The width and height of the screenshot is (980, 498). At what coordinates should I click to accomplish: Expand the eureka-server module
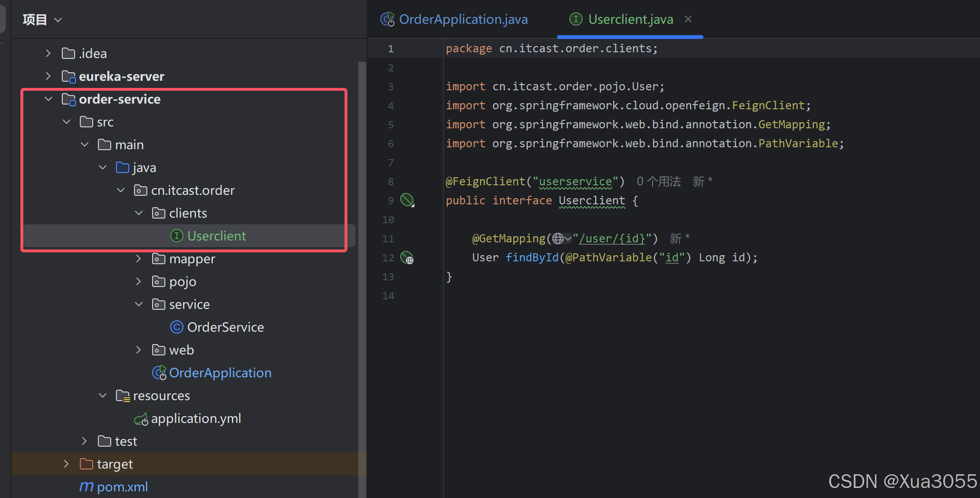point(48,76)
